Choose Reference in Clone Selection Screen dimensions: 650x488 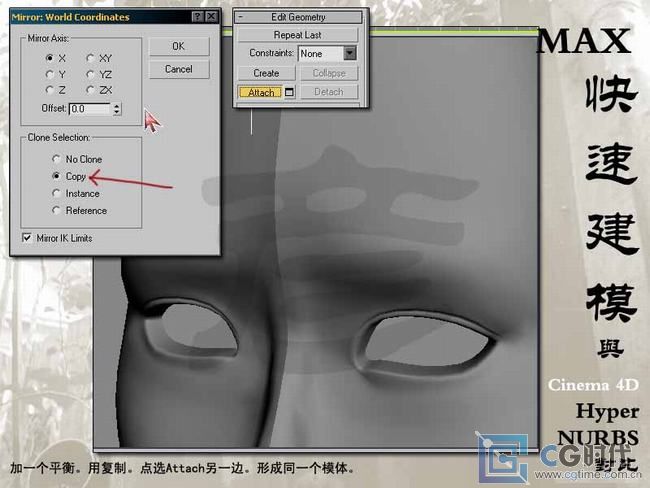(56, 210)
